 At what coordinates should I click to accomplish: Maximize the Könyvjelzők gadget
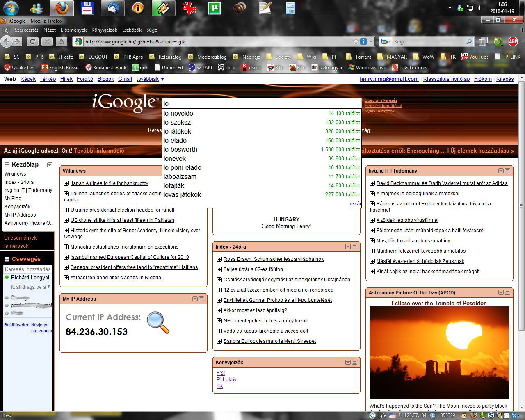(x=355, y=362)
